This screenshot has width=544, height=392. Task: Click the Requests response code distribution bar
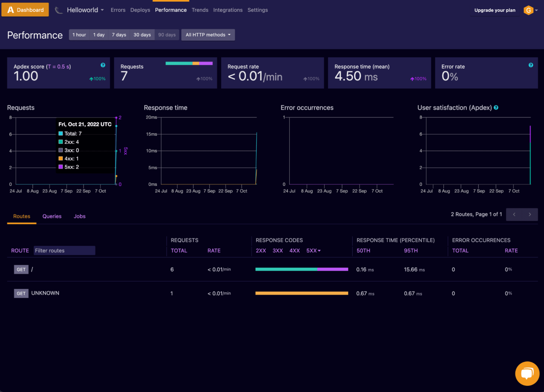189,63
